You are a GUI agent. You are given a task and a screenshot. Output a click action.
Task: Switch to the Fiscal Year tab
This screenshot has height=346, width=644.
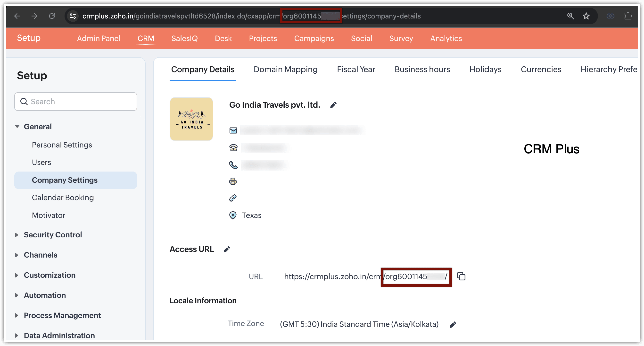pos(356,69)
